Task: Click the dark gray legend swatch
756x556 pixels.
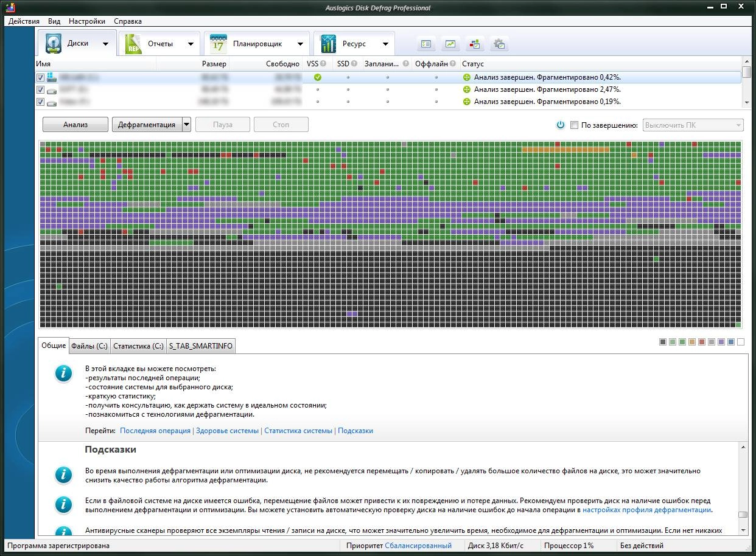Action: click(663, 342)
